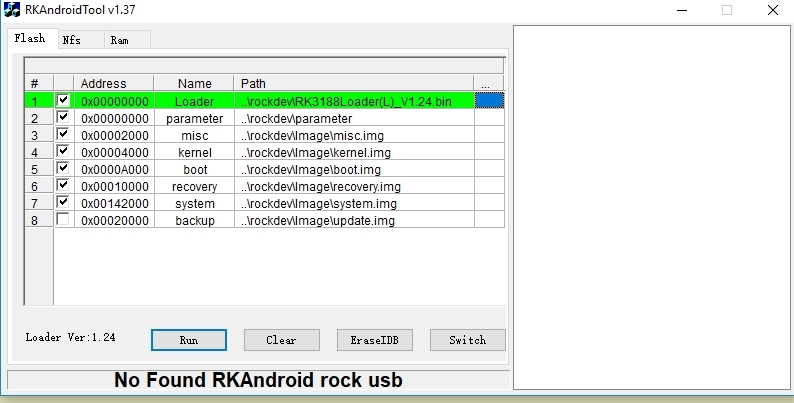
Task: Select the ..\rockdev\parameter path cell
Action: point(354,118)
